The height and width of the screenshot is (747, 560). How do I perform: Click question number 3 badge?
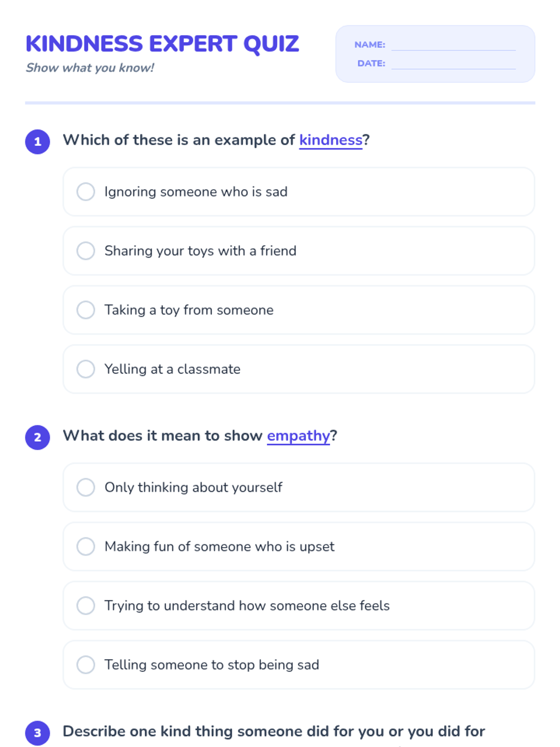38,733
